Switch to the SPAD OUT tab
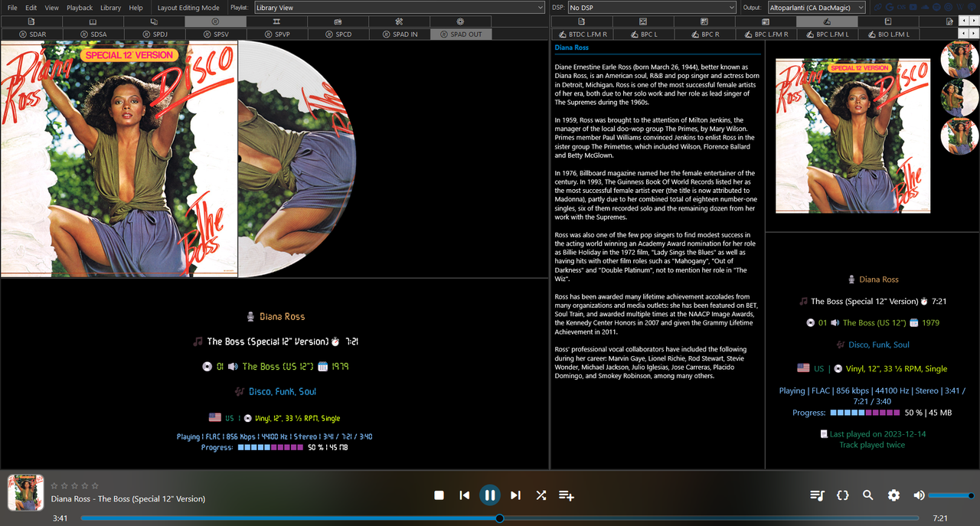 pyautogui.click(x=460, y=34)
